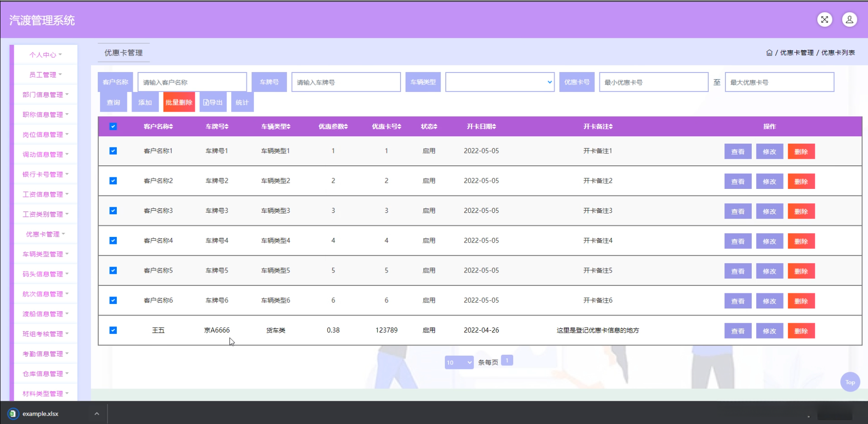Focus the 车牌号 search input field

(346, 82)
